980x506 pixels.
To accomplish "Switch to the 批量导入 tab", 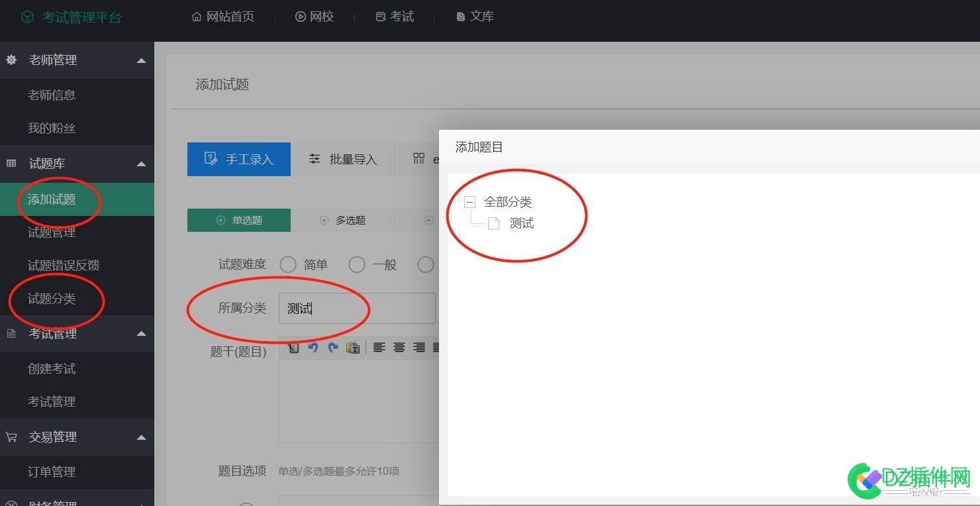I will (343, 159).
